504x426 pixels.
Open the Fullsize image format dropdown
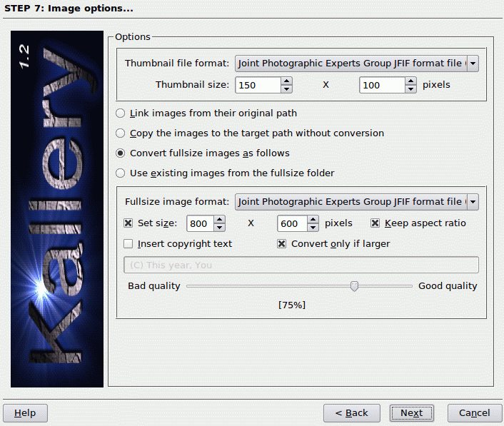[471, 202]
